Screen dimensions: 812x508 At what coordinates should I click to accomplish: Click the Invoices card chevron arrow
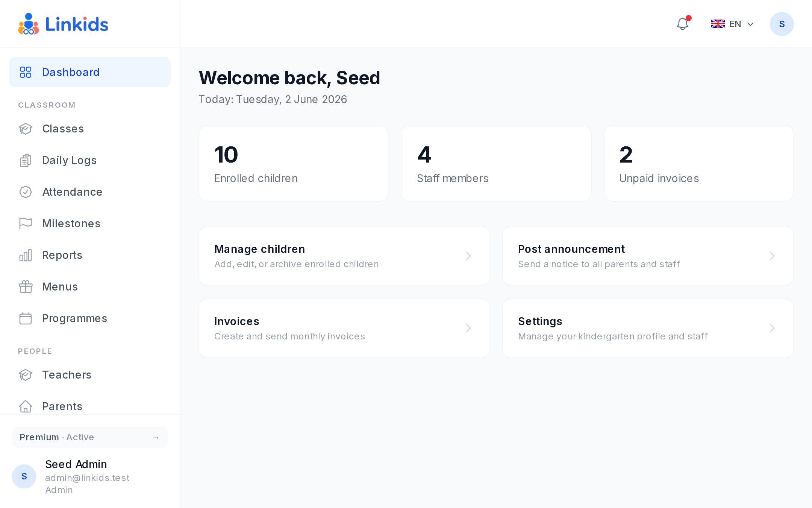(468, 328)
